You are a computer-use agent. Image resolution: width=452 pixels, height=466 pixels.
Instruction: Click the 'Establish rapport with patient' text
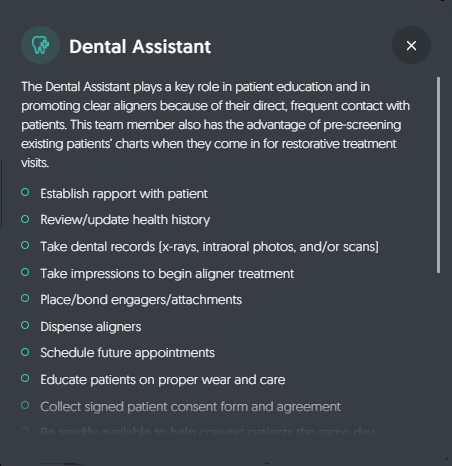pyautogui.click(x=124, y=194)
